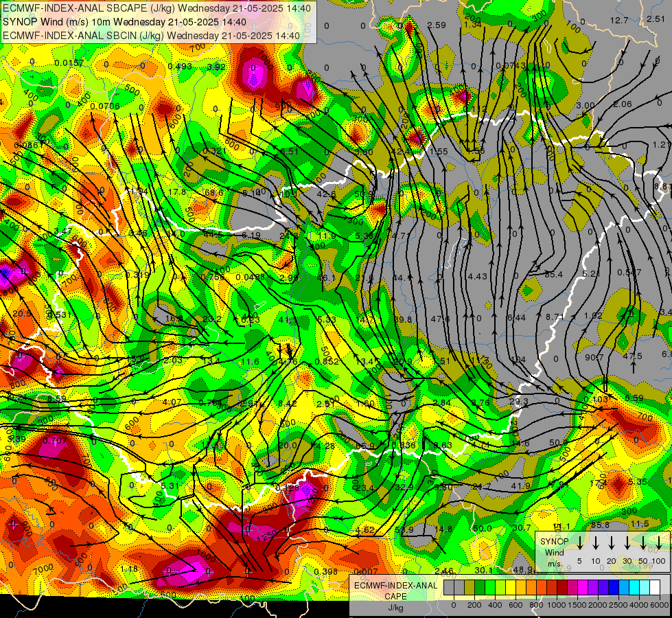This screenshot has width=672, height=618.
Task: Click the 2500 tick label on CAPE scale
Action: point(618,605)
